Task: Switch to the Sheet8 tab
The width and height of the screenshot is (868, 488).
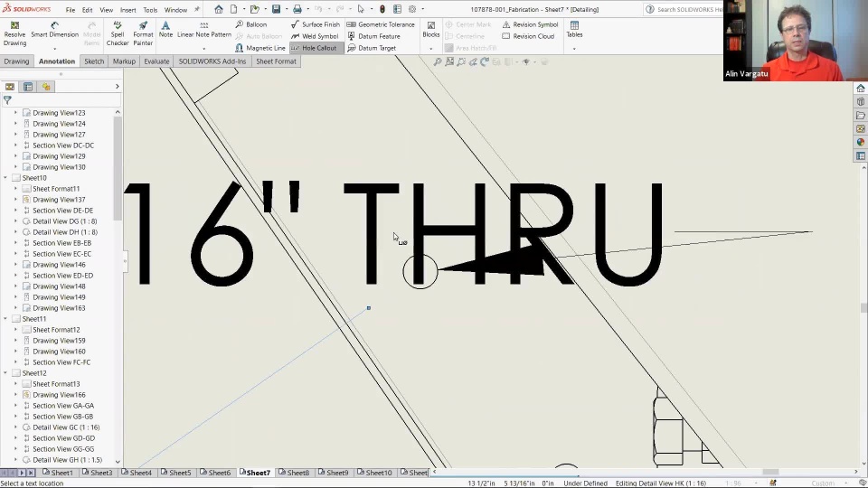Action: coord(294,473)
